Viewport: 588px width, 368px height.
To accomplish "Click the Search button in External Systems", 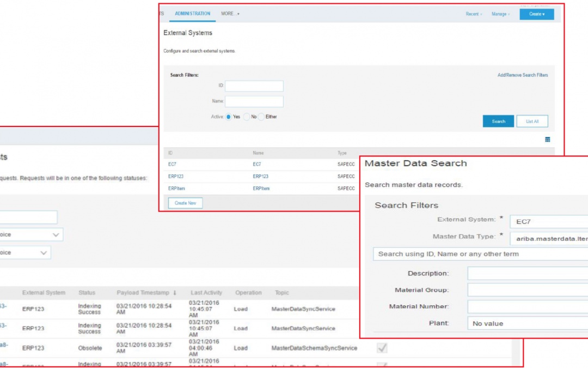I will 498,121.
